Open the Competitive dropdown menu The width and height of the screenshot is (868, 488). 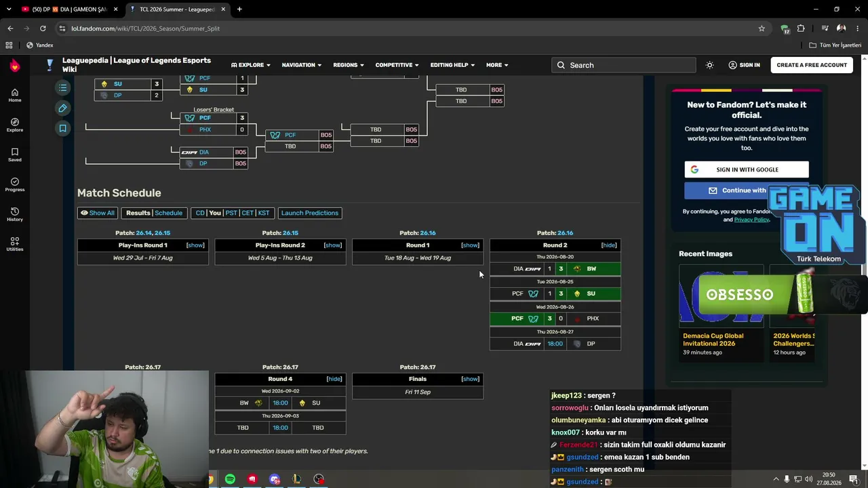[x=397, y=65]
